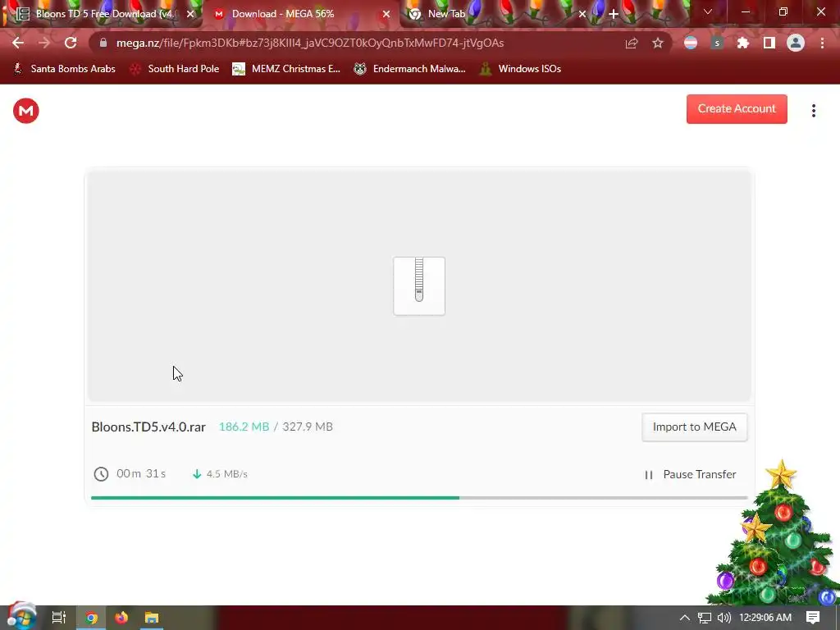Viewport: 840px width, 630px height.
Task: Click the 12:29:06 AM taskbar clock
Action: coord(765,618)
